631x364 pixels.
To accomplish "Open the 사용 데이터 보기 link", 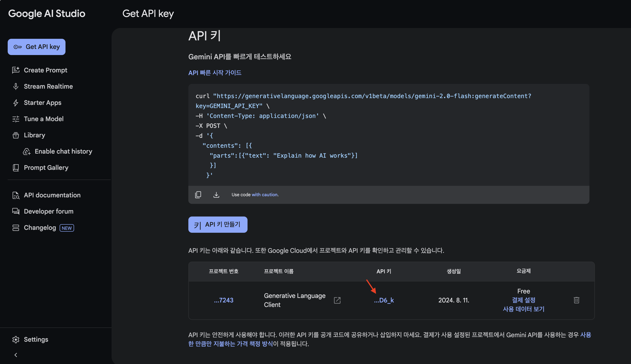I will point(523,309).
